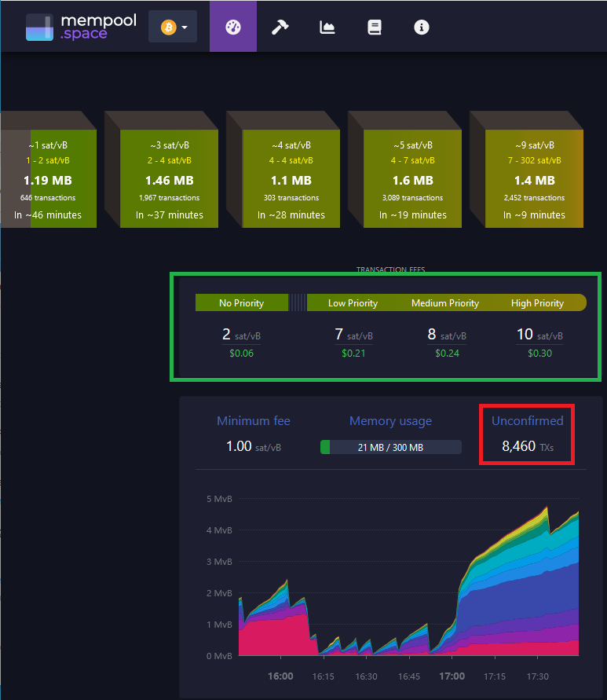Click the $0.21 fee estimate

pyautogui.click(x=353, y=353)
